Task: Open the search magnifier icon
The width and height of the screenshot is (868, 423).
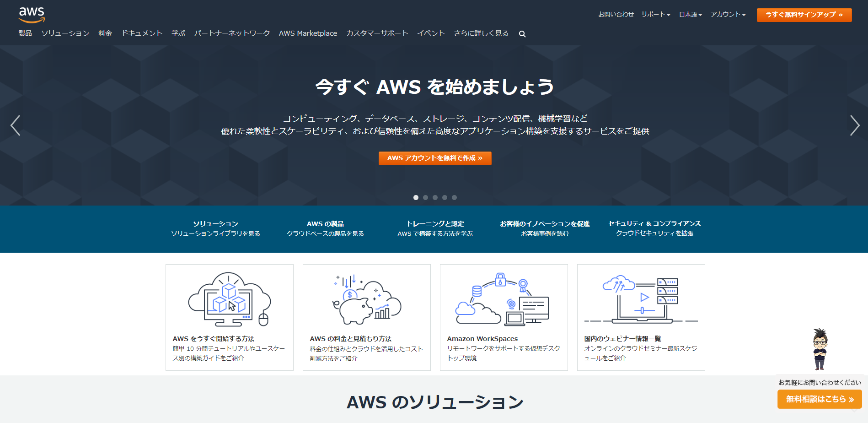Action: click(x=522, y=34)
